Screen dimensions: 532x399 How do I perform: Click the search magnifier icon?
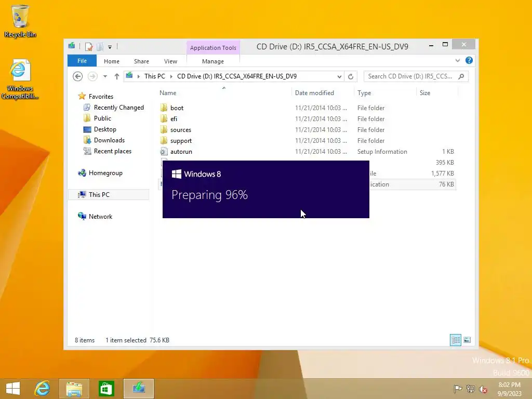tap(461, 76)
